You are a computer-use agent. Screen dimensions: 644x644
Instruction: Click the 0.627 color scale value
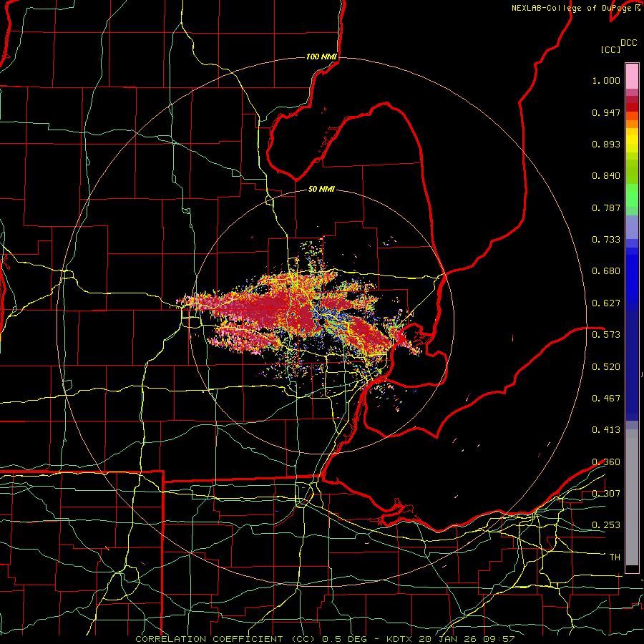606,303
